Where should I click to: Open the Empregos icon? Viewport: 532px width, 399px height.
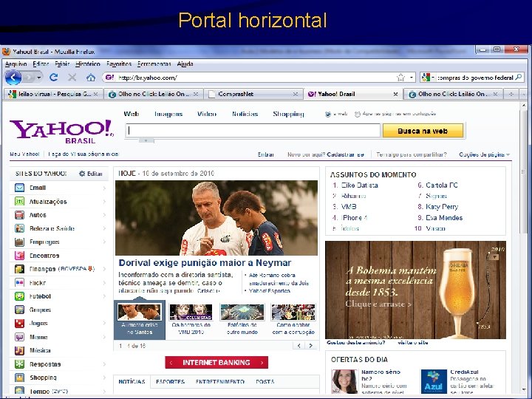(x=19, y=242)
